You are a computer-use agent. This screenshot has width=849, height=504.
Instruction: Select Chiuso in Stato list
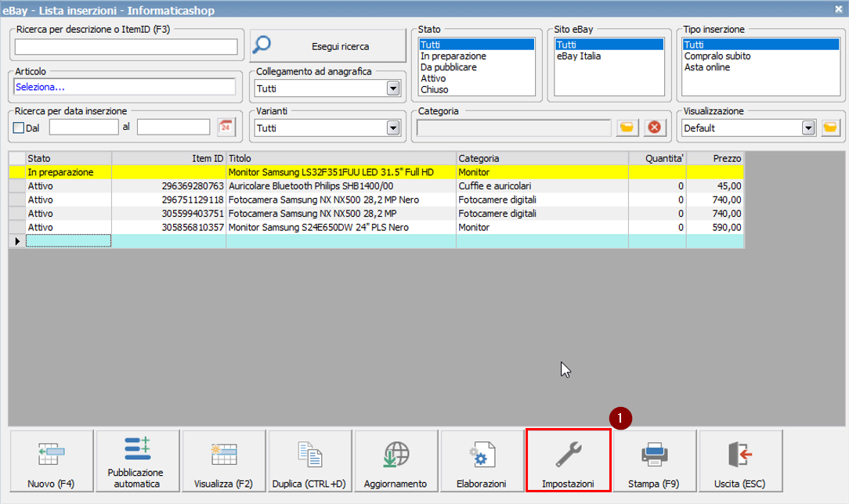coord(476,90)
